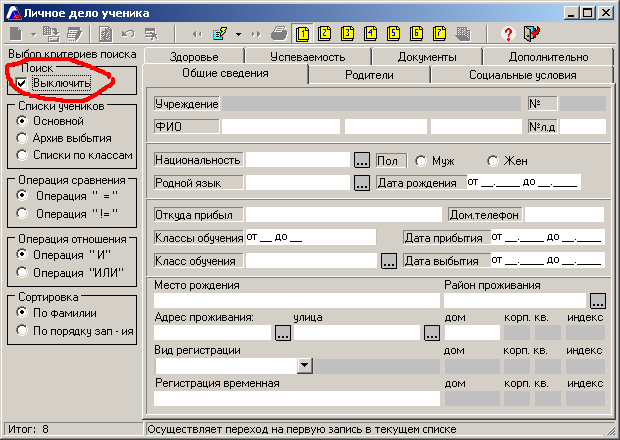
Task: Click the Место рождения input field
Action: click(x=297, y=300)
